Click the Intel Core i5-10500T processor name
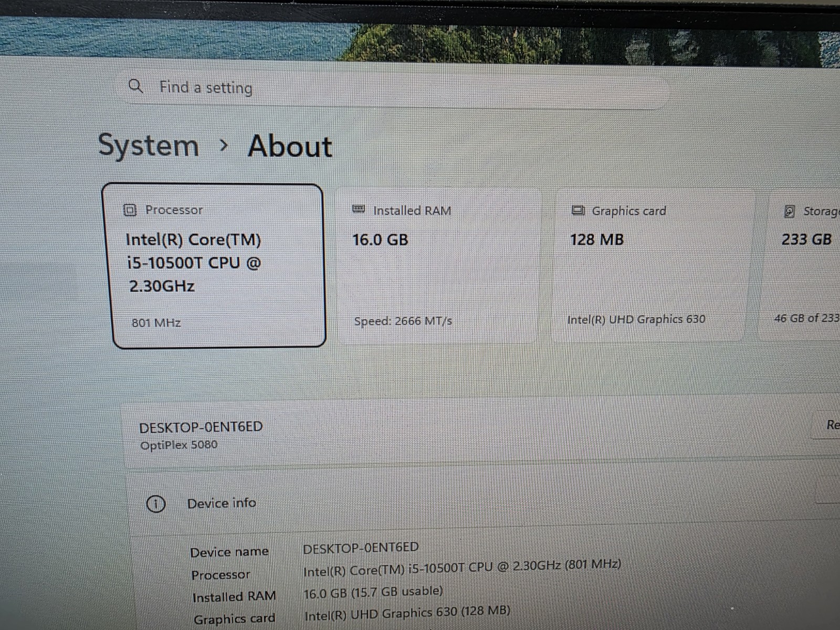Image resolution: width=840 pixels, height=630 pixels. pyautogui.click(x=194, y=262)
